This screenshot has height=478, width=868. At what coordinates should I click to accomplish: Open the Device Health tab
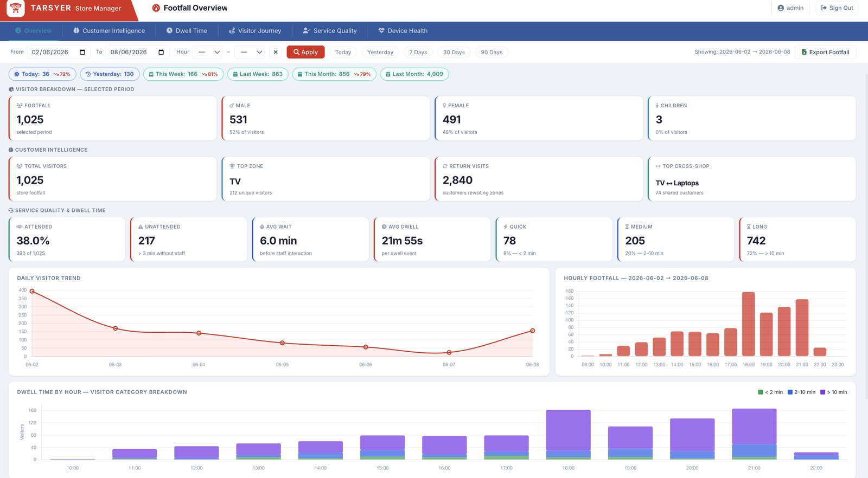[403, 31]
